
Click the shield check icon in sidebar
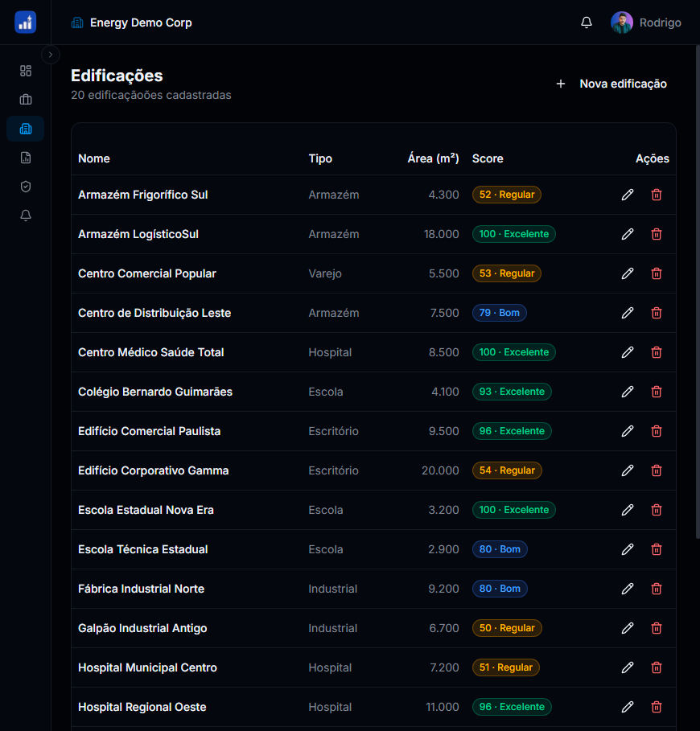pyautogui.click(x=25, y=187)
